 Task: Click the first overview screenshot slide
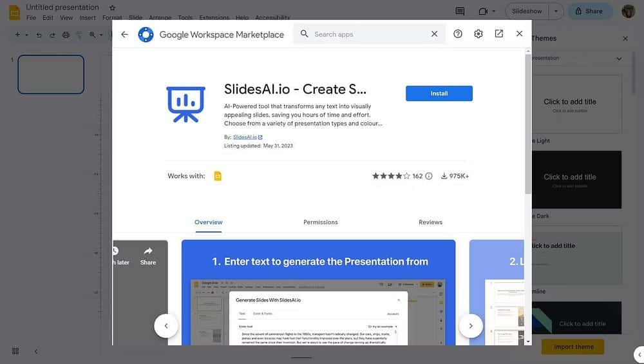(318, 292)
